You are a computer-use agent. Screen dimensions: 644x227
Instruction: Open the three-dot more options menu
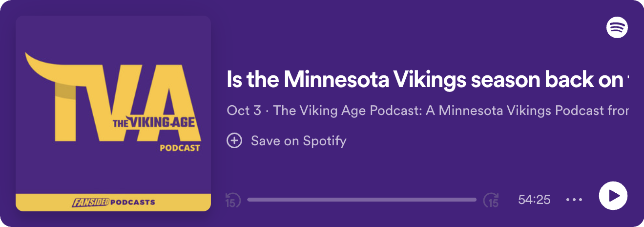574,200
